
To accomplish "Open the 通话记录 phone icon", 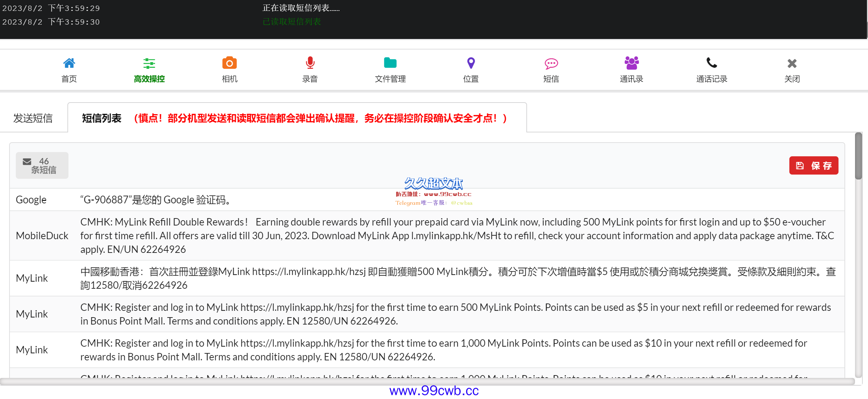I will (x=711, y=63).
